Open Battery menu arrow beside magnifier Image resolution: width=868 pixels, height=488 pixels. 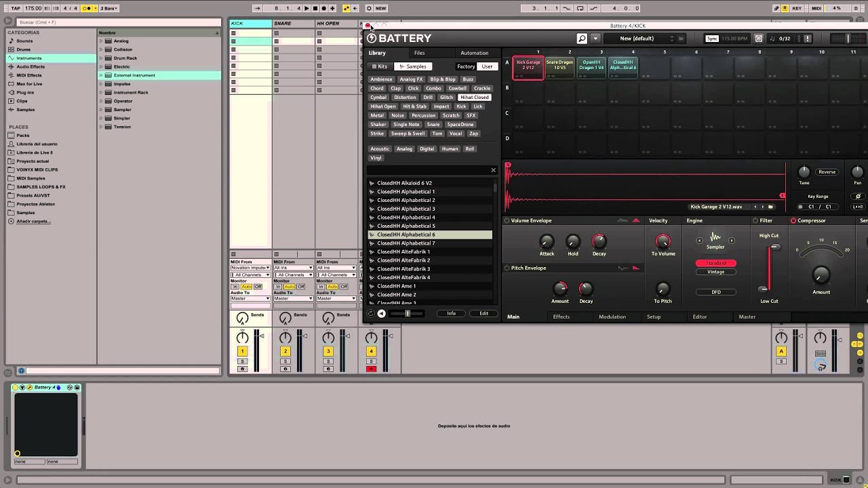(x=595, y=39)
